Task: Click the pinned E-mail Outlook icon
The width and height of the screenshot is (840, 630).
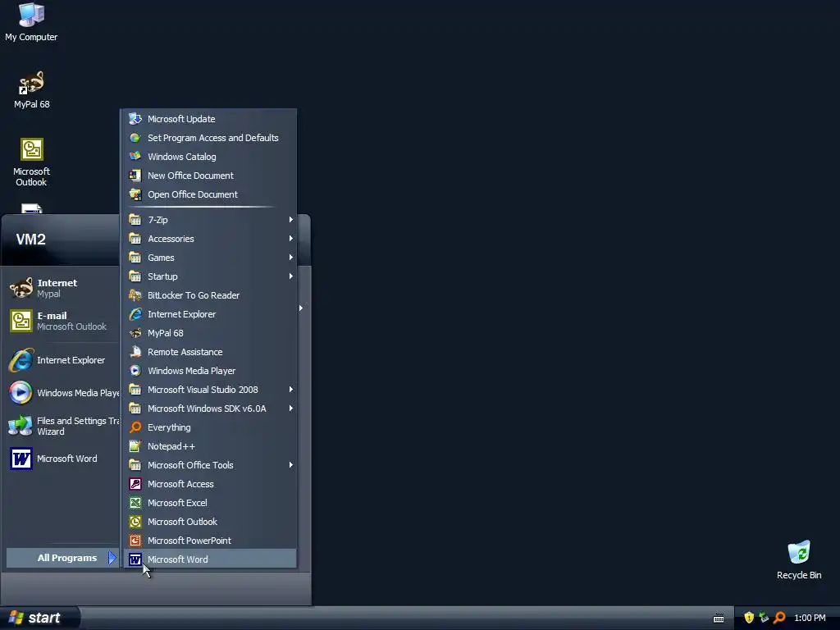Action: click(21, 321)
